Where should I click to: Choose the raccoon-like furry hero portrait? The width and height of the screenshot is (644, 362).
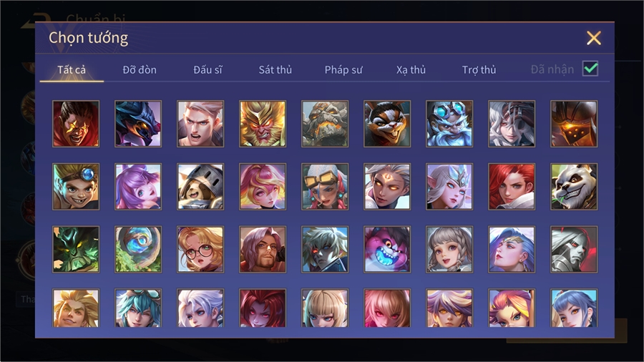tap(387, 124)
